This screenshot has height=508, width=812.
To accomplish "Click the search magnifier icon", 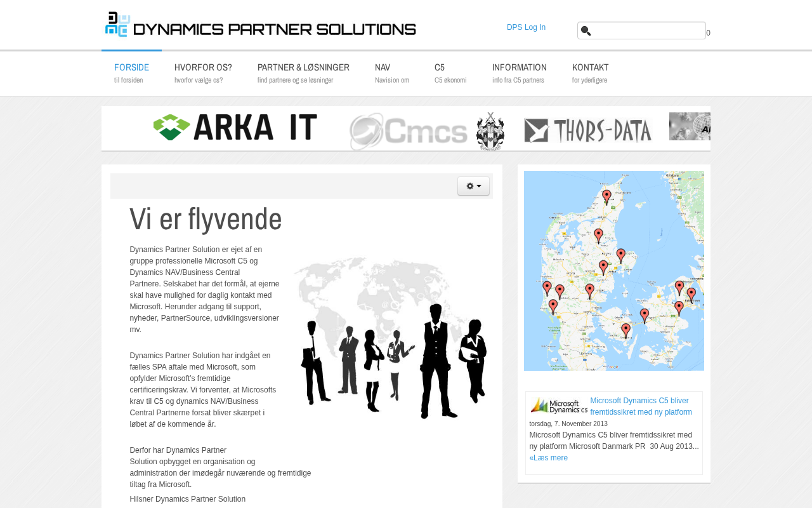I will pos(586,30).
